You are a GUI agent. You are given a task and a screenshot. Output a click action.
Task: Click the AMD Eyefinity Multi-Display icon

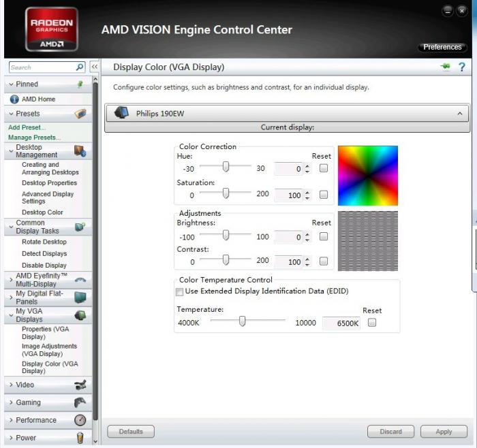(x=80, y=280)
